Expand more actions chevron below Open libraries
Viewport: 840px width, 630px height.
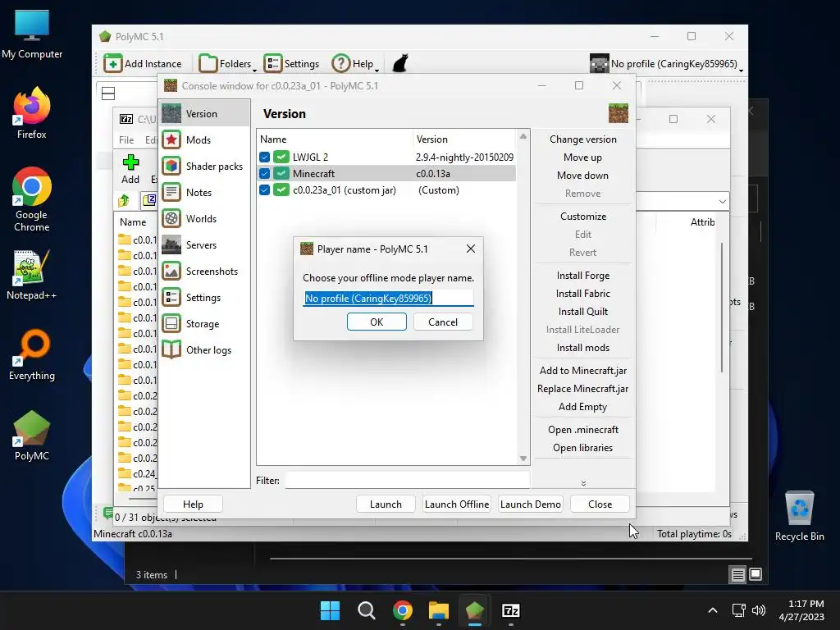point(583,482)
